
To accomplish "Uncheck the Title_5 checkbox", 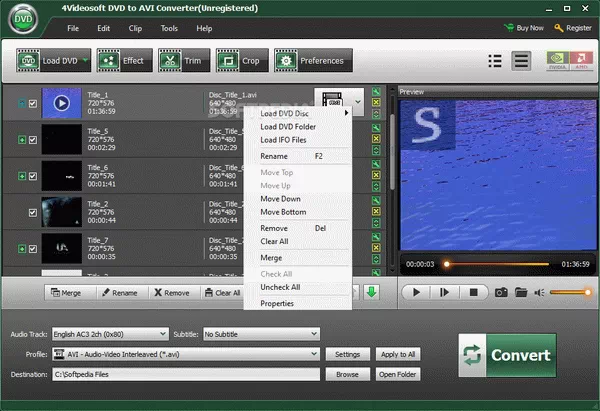I will click(33, 140).
